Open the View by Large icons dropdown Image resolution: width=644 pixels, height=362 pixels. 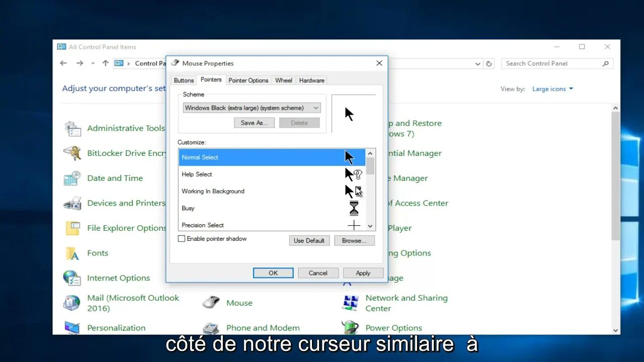552,89
